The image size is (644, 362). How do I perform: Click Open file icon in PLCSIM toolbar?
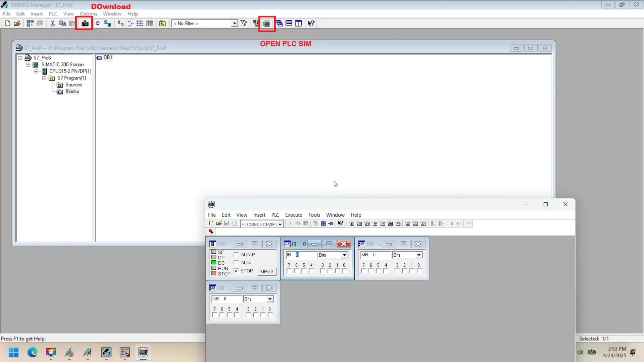pyautogui.click(x=219, y=223)
